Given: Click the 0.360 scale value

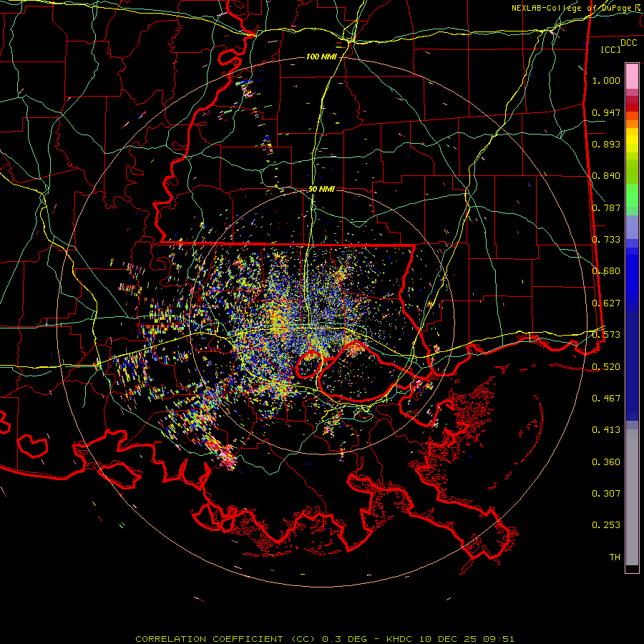Looking at the screenshot, I should [606, 462].
